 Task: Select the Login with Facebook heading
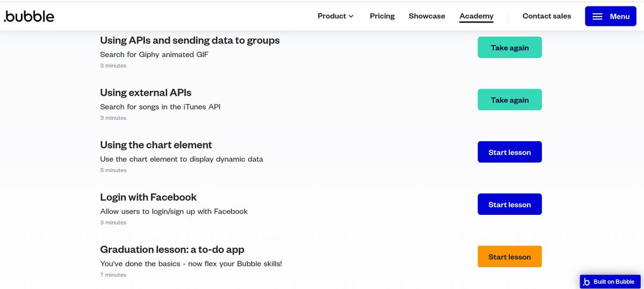coord(148,197)
